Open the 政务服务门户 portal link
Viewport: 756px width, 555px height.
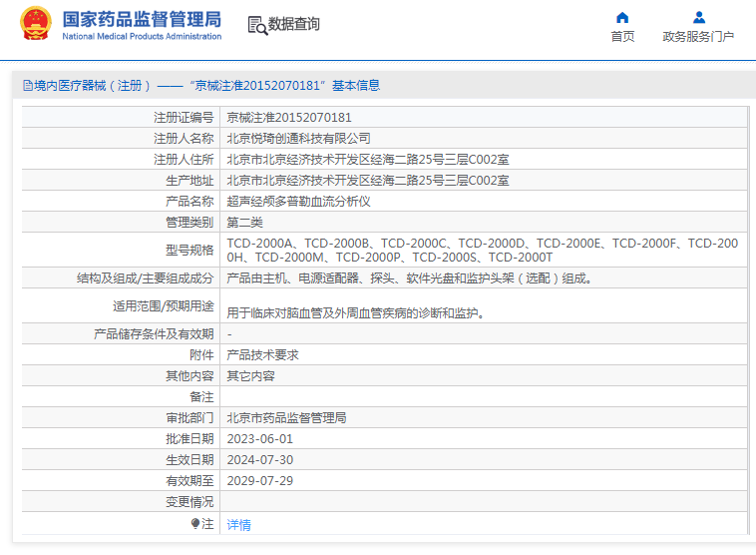pos(698,37)
